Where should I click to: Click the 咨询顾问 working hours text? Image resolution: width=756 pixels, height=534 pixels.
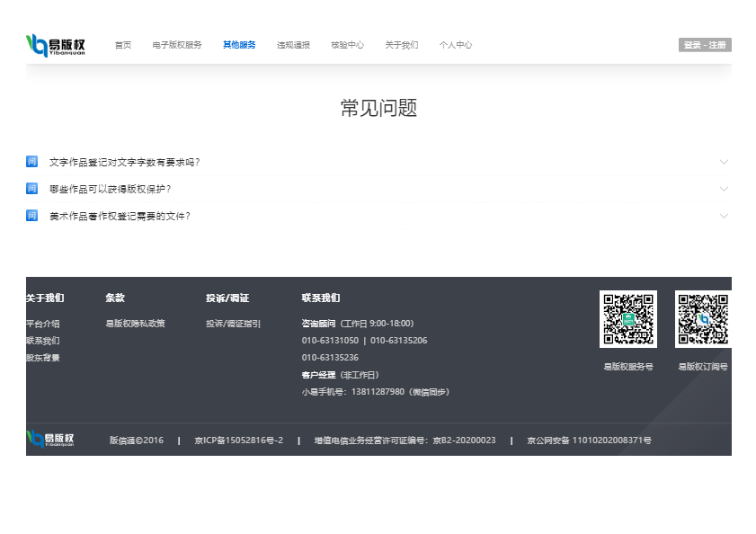[358, 324]
